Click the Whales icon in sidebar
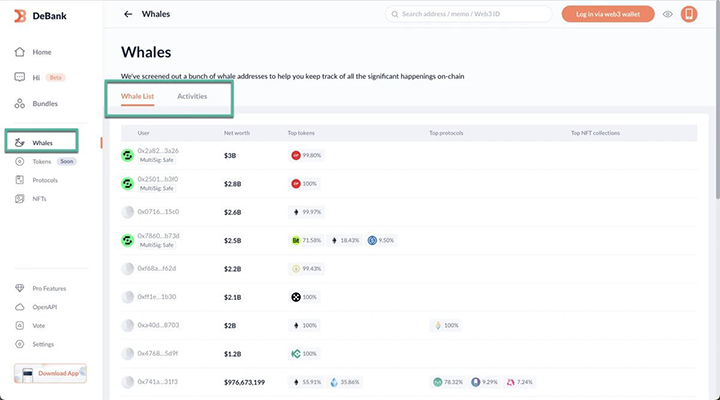The height and width of the screenshot is (400, 720). [19, 142]
